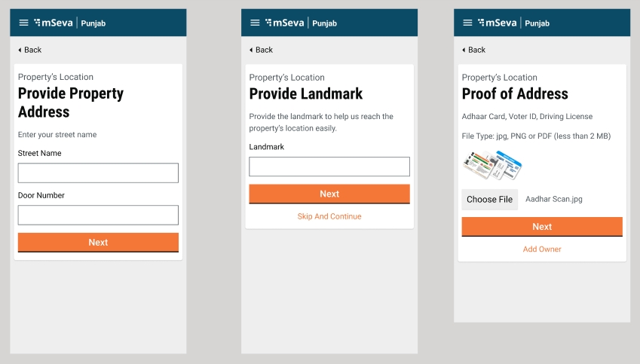Tap the Add Owner link
This screenshot has width=640, height=364.
pos(542,249)
